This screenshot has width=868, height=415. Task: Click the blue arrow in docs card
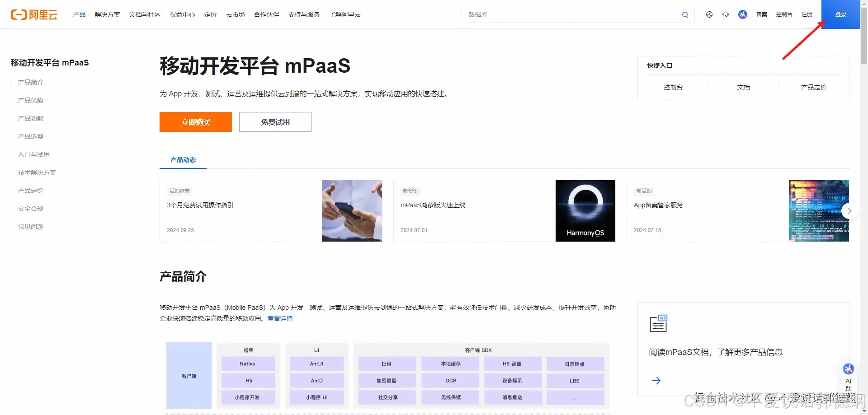tap(656, 381)
